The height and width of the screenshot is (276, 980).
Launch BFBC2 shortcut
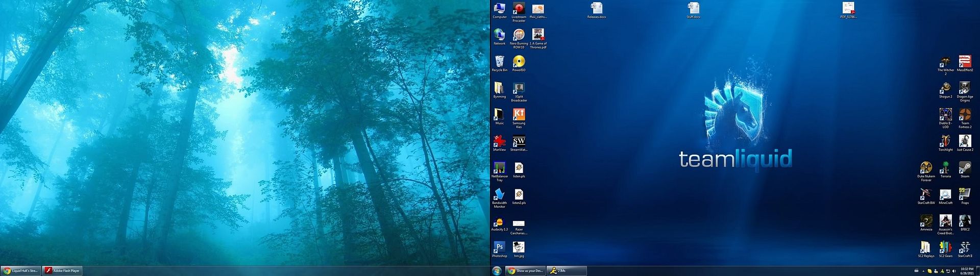965,223
